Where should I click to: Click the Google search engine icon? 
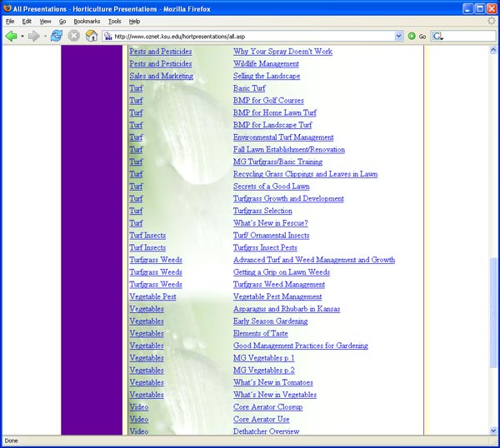pos(437,36)
